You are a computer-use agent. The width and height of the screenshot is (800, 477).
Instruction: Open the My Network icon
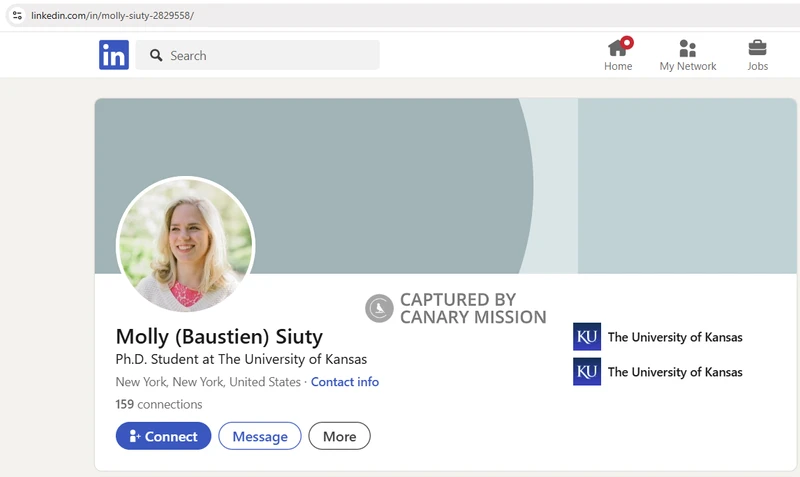[x=687, y=48]
